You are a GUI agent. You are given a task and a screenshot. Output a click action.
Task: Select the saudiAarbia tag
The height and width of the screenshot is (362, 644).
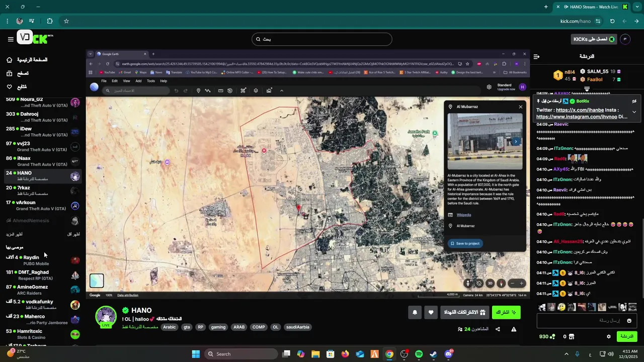coord(298,327)
